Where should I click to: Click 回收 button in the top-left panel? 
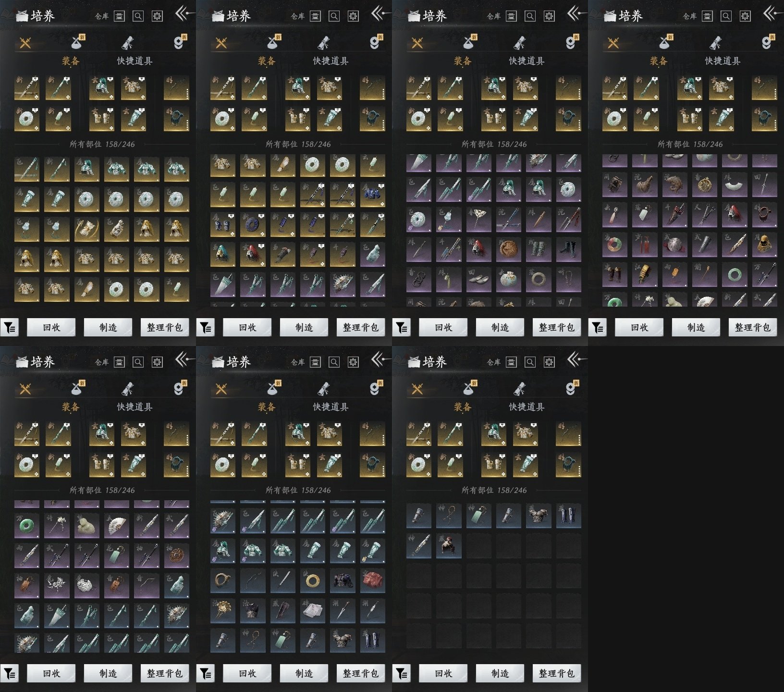[x=51, y=327]
